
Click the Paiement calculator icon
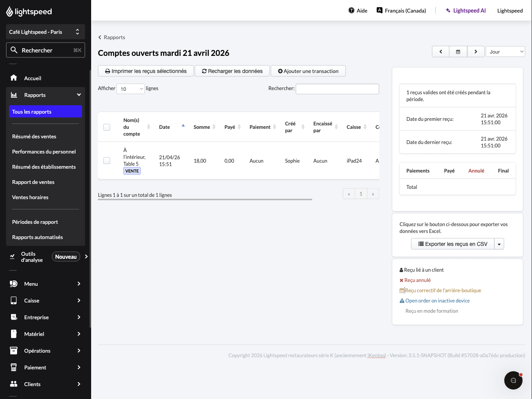point(14,367)
